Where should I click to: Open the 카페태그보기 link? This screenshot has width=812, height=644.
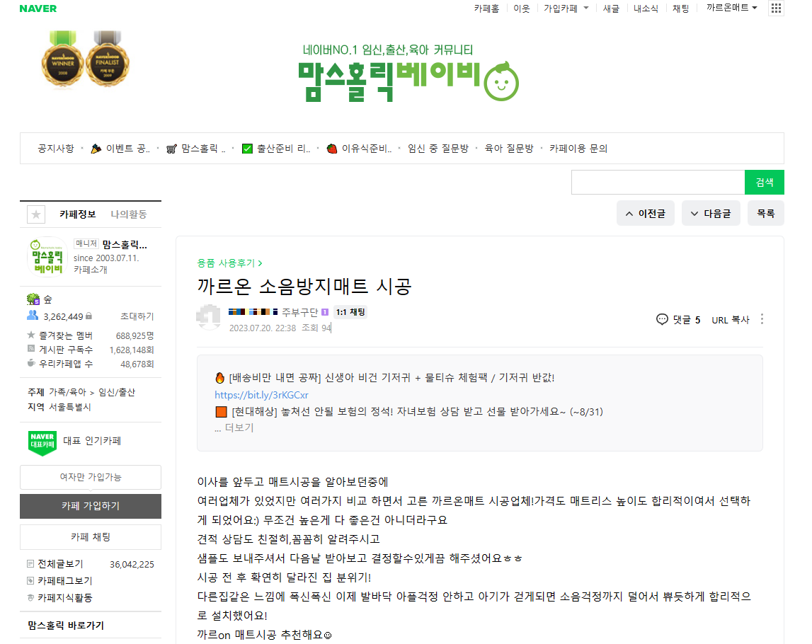tap(64, 581)
